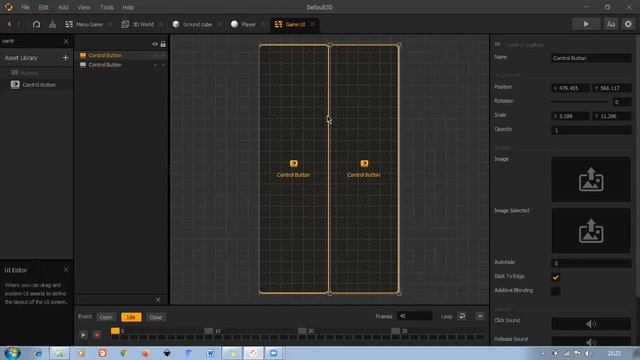
Task: Open the font Aa settings
Action: click(x=611, y=24)
